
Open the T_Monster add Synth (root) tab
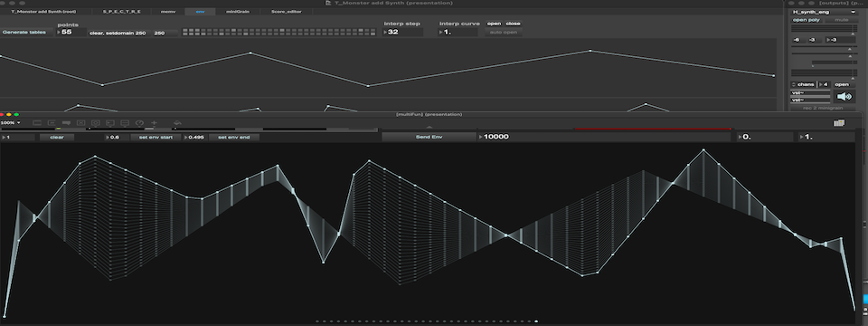click(x=43, y=11)
